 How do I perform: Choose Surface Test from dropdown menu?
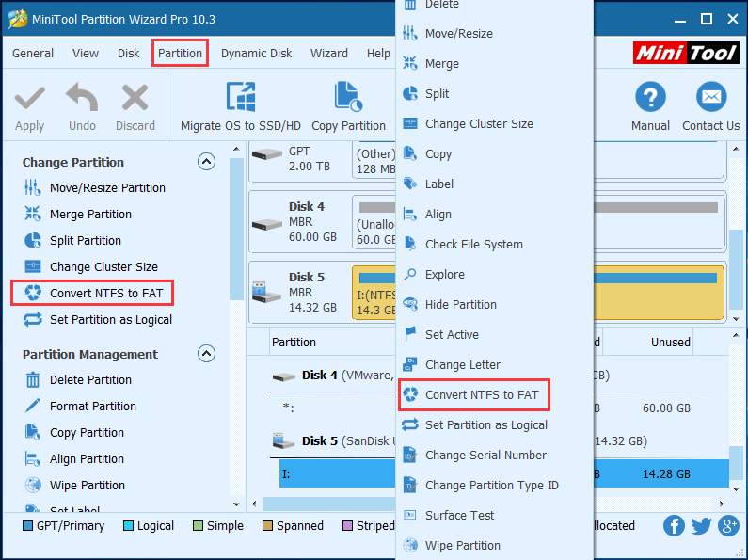495,515
